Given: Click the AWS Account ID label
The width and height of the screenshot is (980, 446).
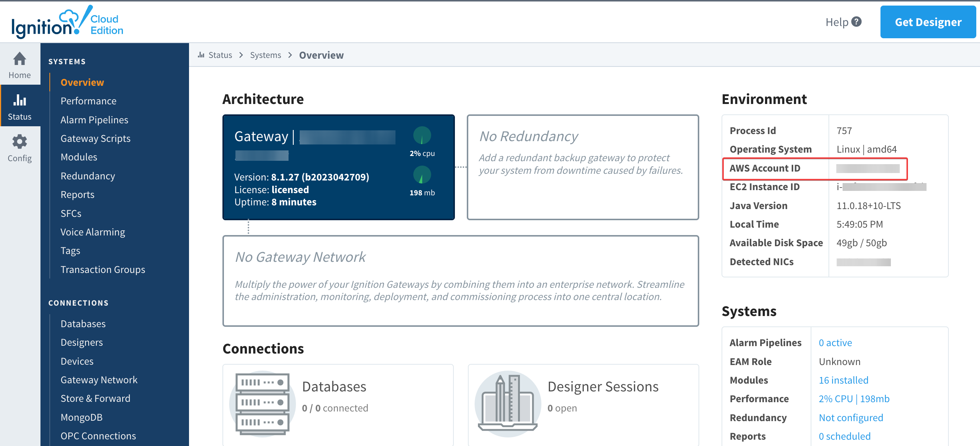Looking at the screenshot, I should coord(765,168).
